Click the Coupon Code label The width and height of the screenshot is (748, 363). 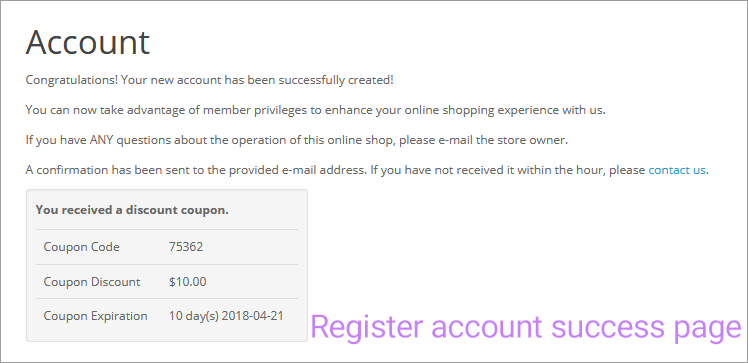(x=82, y=247)
